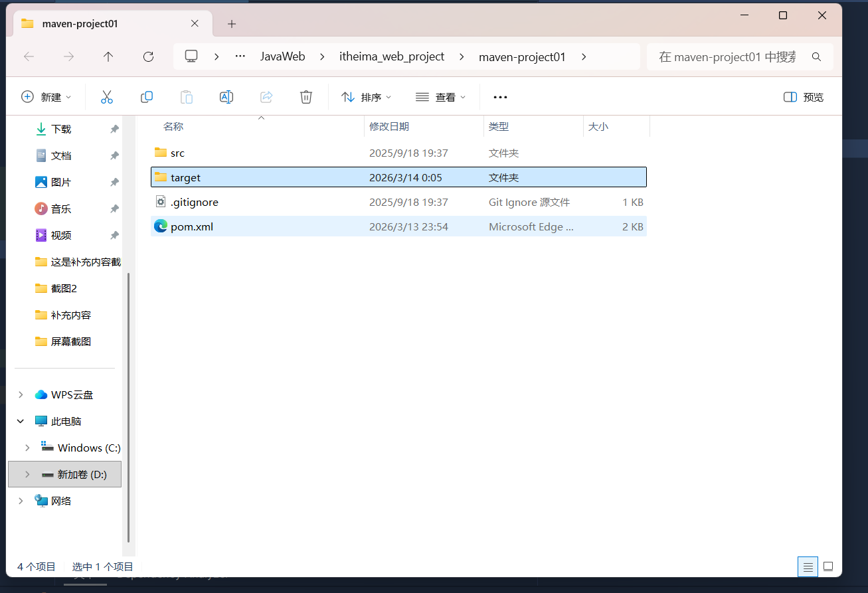Open 截图2 folder in sidebar
The image size is (868, 593).
click(x=64, y=288)
